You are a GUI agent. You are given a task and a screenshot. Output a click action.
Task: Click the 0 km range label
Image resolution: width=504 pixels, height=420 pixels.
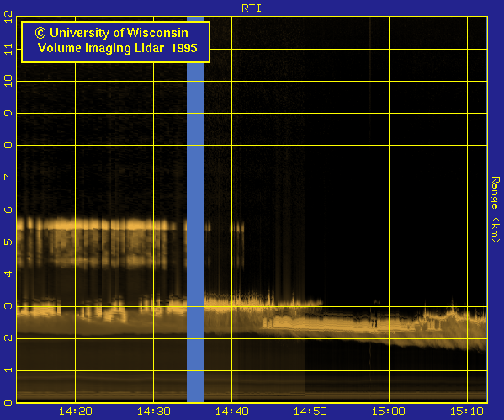click(x=8, y=402)
